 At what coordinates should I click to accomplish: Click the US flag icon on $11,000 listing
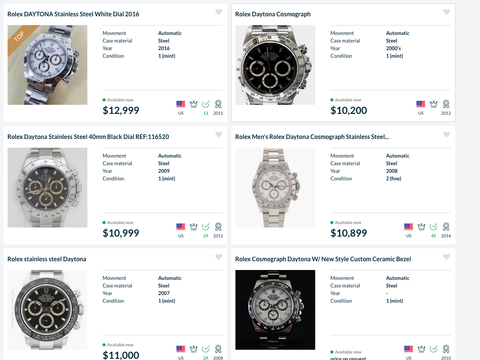181,349
